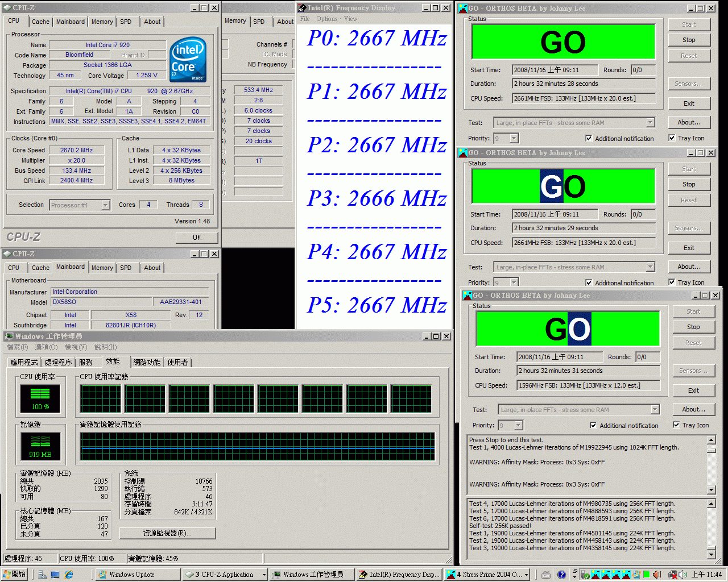Click the memory 919 MB gauge

(x=40, y=446)
